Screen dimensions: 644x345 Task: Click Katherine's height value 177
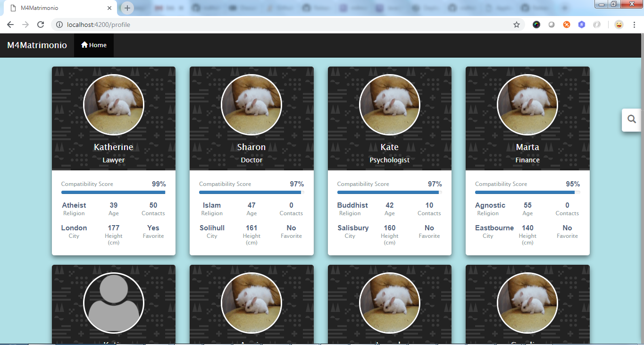[114, 228]
